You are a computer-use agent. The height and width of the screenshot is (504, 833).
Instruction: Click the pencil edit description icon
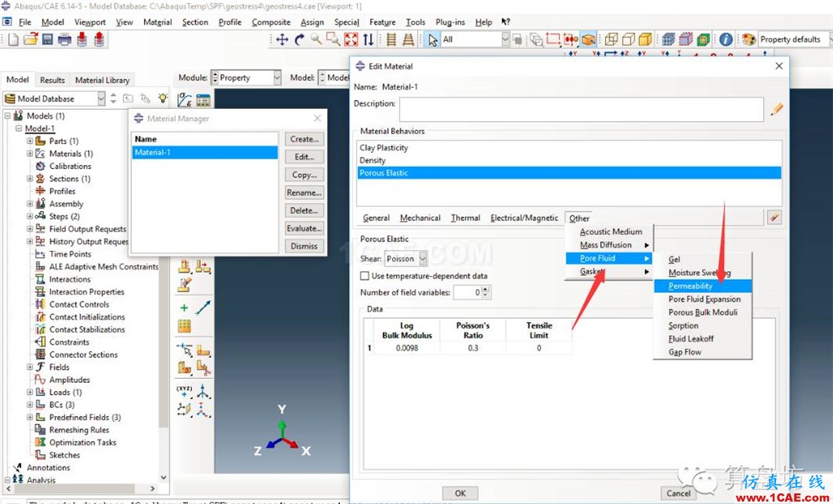[x=776, y=110]
